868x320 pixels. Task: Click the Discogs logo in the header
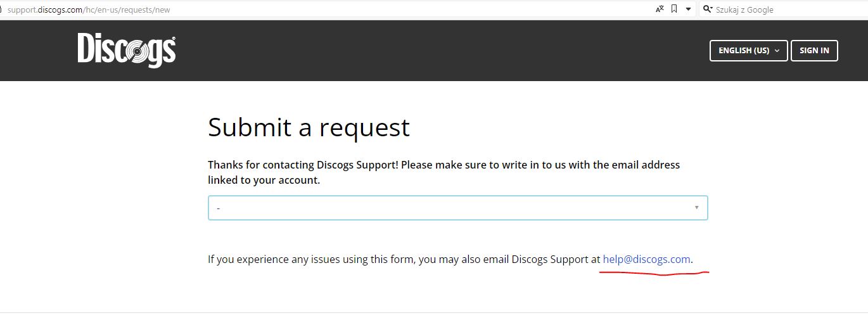[127, 50]
